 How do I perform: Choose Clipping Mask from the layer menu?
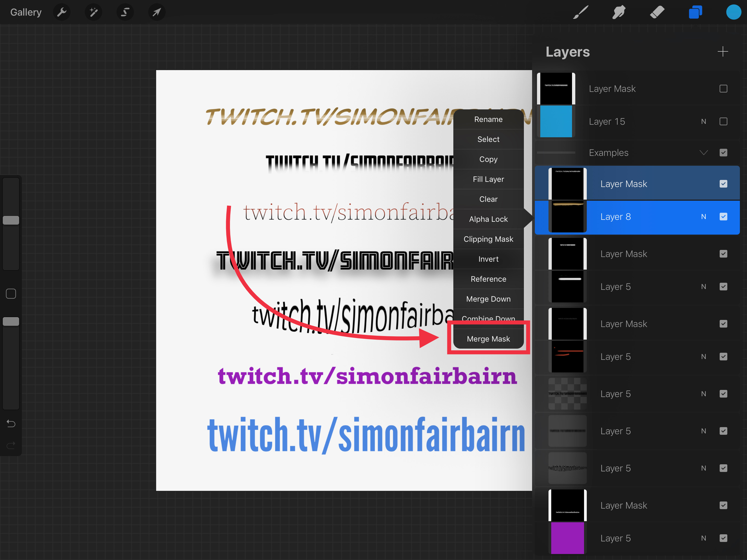tap(488, 239)
